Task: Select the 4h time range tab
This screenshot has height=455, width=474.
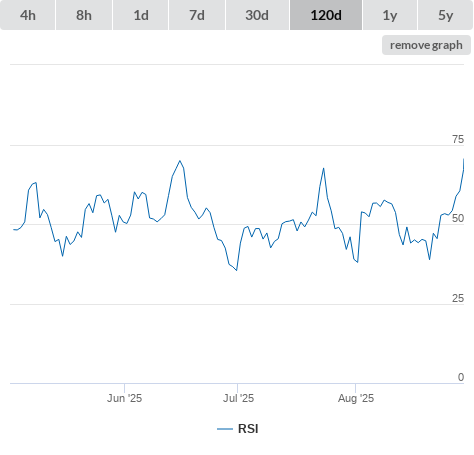Action: pos(28,15)
